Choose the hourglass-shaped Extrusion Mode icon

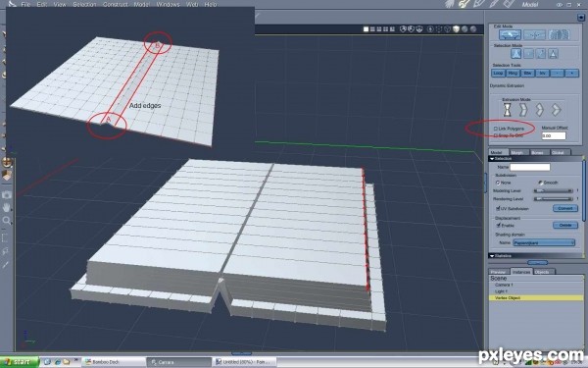(508, 110)
